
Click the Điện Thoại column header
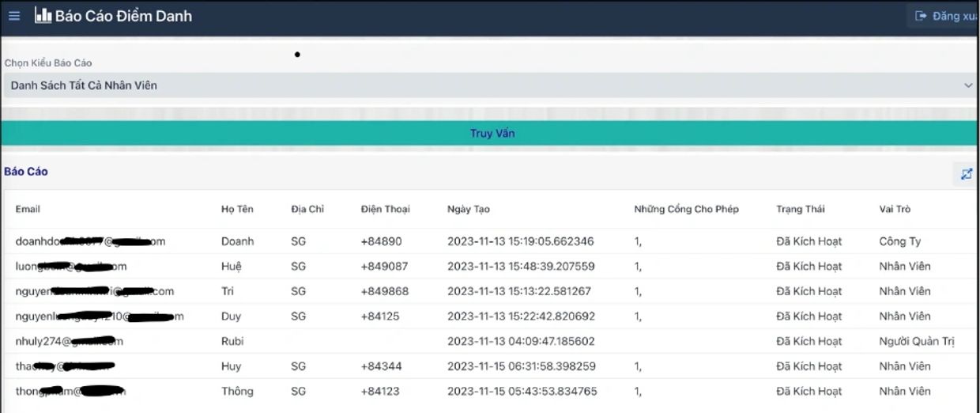pyautogui.click(x=385, y=209)
